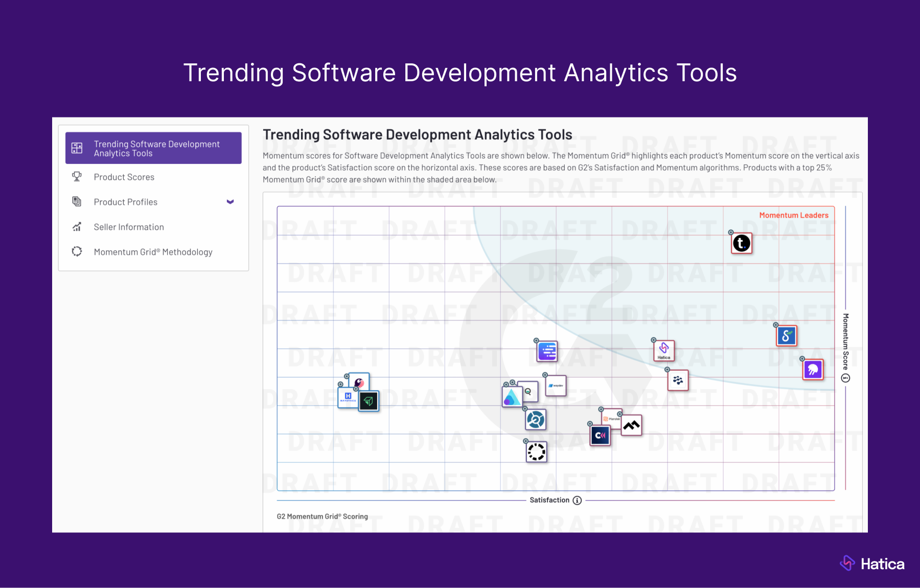This screenshot has height=588, width=920.
Task: Select the blue triangle logo product tile
Action: point(512,397)
